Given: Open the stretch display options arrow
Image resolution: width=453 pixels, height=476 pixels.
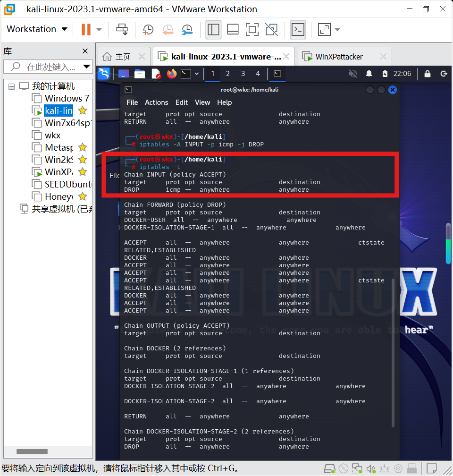Looking at the screenshot, I should click(337, 29).
